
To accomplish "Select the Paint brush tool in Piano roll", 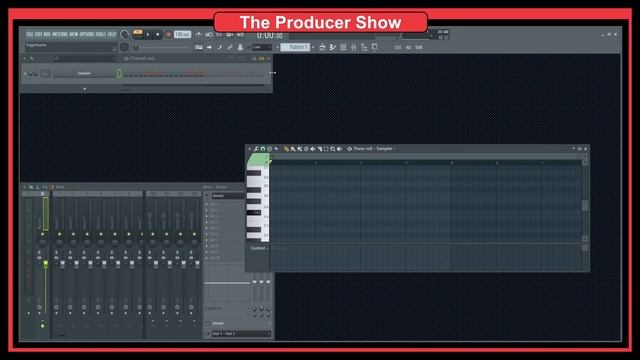I will (x=293, y=149).
